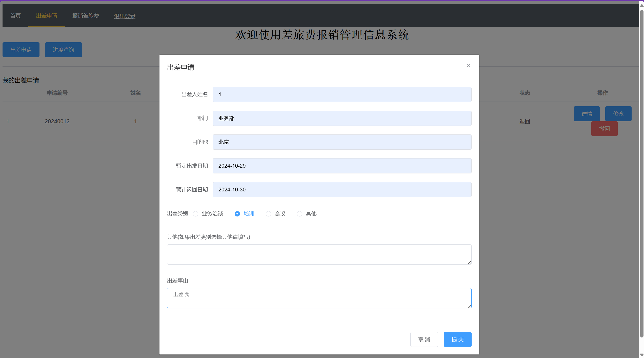Viewport: 644px width, 358px height.
Task: Open the 暂定出发日期 date picker
Action: (342, 166)
